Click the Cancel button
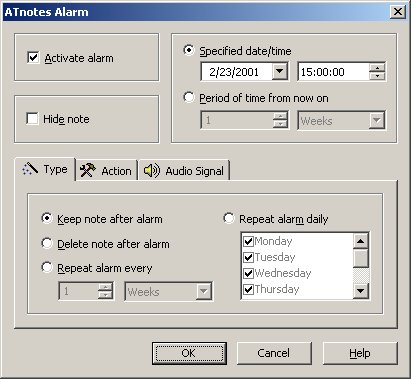411x379 pixels. [x=274, y=353]
